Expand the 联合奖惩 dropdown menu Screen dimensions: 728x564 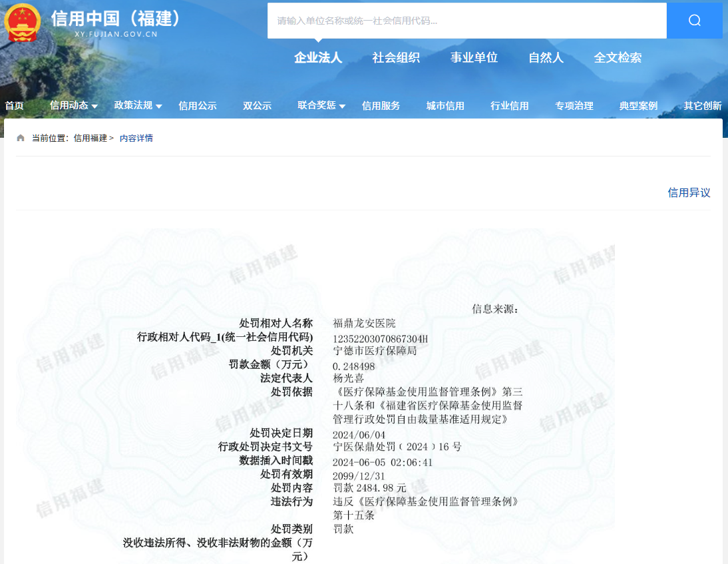click(x=321, y=105)
